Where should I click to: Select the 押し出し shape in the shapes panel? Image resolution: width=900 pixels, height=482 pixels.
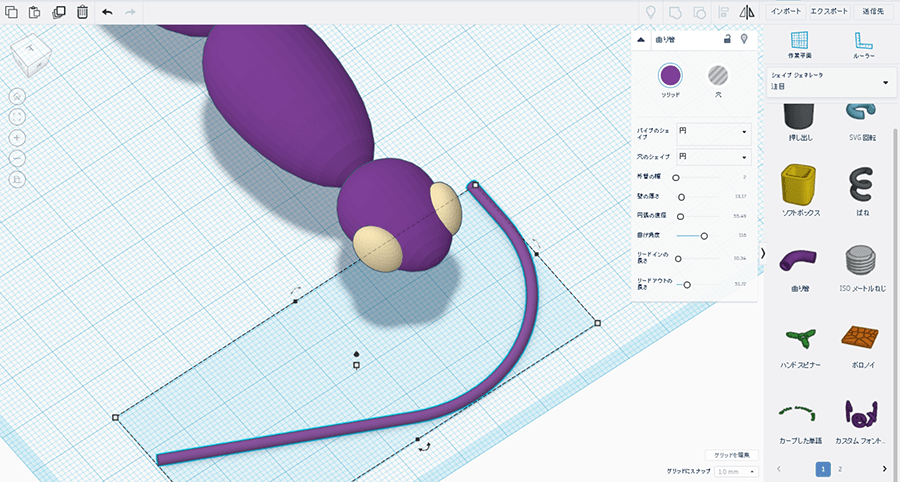point(800,123)
